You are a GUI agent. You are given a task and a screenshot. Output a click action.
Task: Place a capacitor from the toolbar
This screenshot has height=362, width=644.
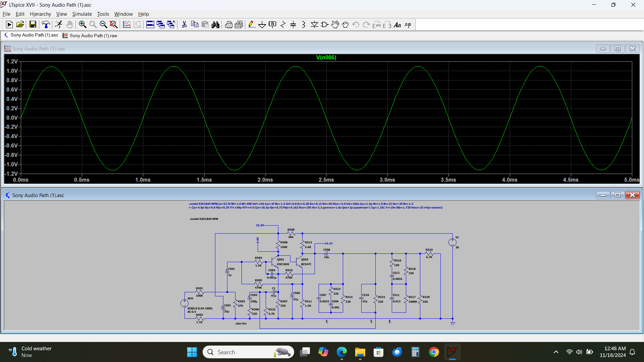tap(293, 24)
